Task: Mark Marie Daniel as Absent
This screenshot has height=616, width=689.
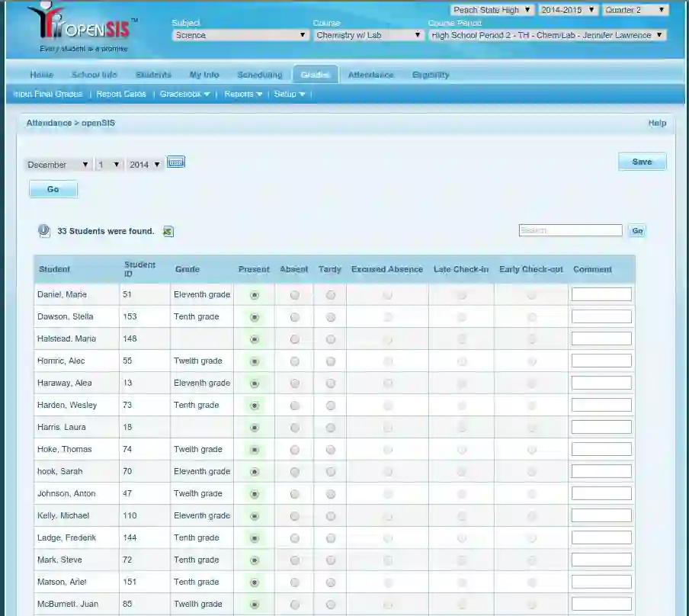Action: (295, 295)
